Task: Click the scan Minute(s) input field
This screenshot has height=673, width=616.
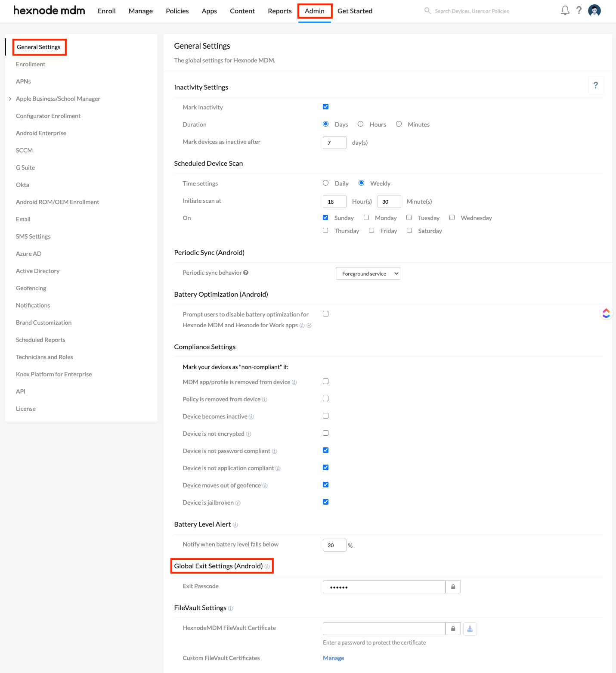Action: click(x=389, y=202)
